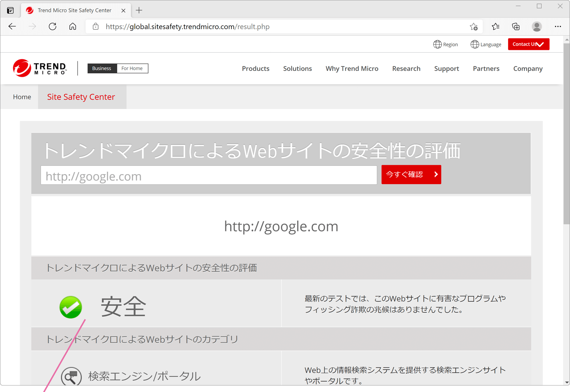Go to the Home breadcrumb link
The image size is (570, 392).
point(22,97)
